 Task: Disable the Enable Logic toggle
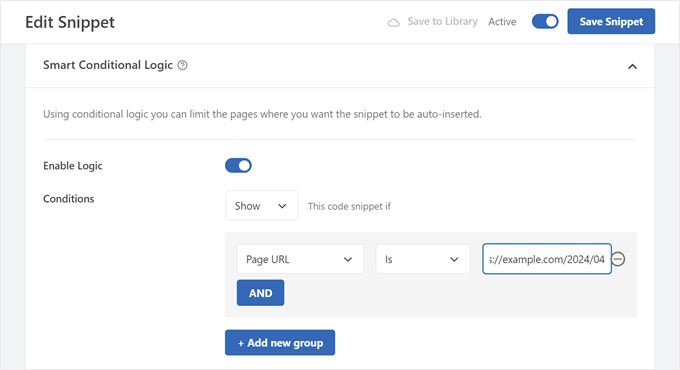tap(238, 165)
